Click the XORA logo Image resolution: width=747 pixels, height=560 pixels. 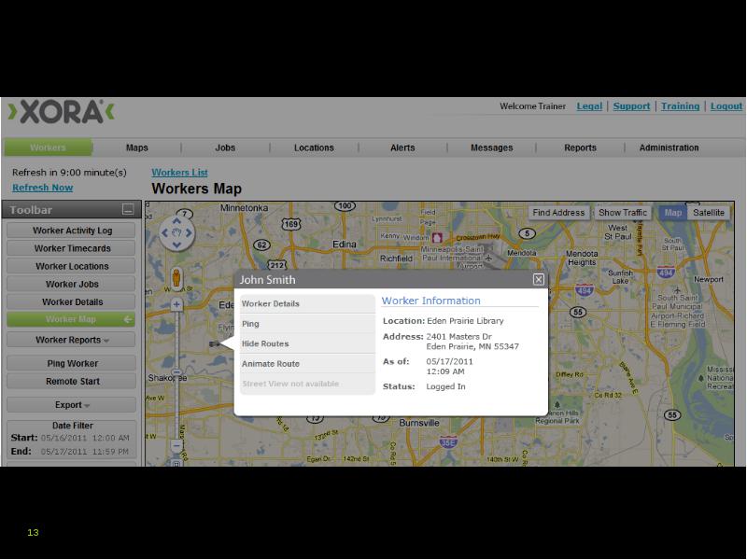tap(61, 112)
